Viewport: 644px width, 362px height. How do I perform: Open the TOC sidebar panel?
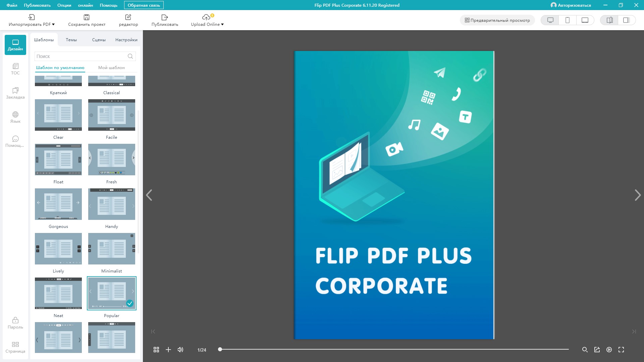click(15, 69)
